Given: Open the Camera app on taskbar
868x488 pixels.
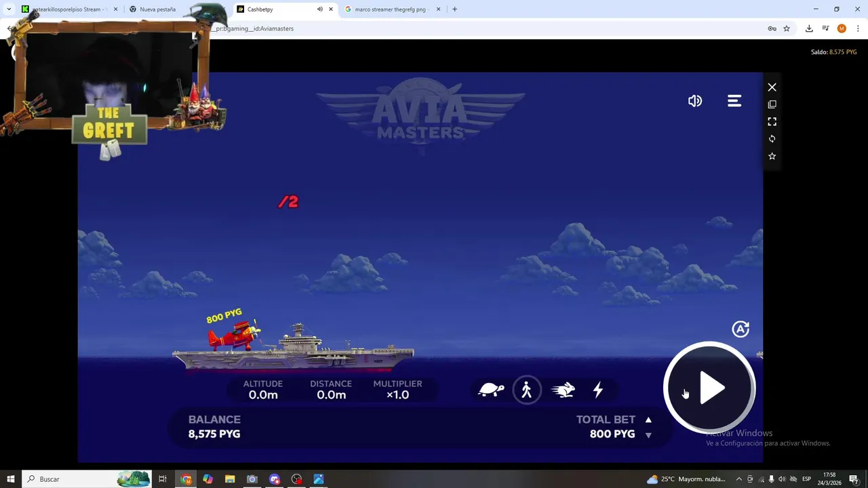Looking at the screenshot, I should coord(252,479).
